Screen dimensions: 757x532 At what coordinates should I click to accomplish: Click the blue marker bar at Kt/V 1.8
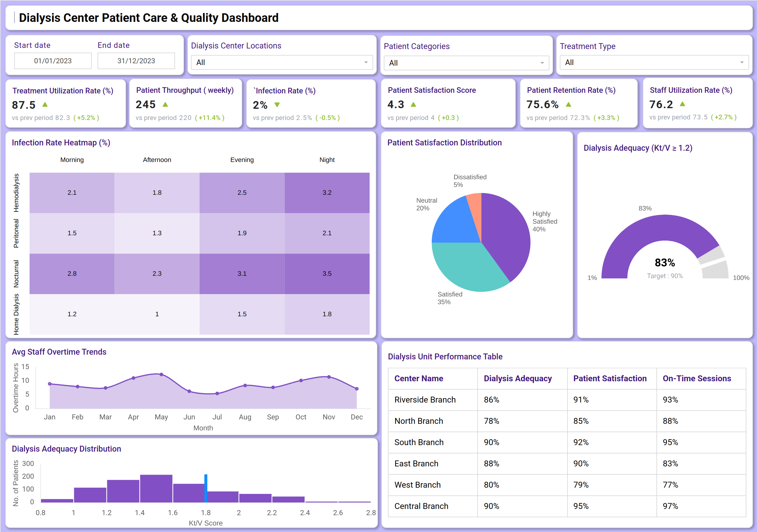coord(206,489)
